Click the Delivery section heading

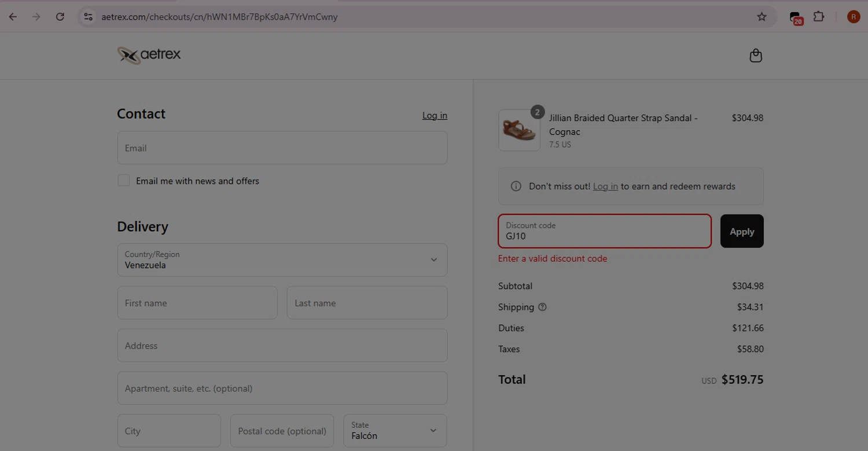pos(142,227)
